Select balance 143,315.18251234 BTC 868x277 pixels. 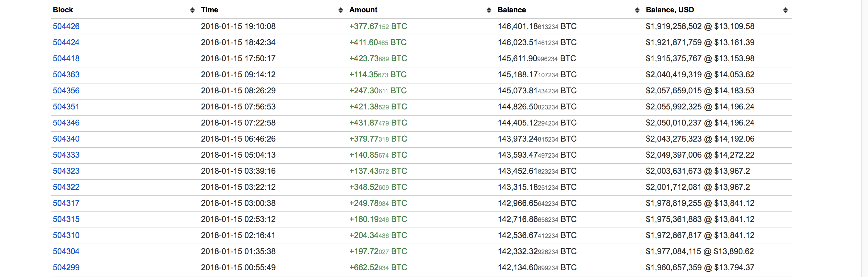coord(537,187)
